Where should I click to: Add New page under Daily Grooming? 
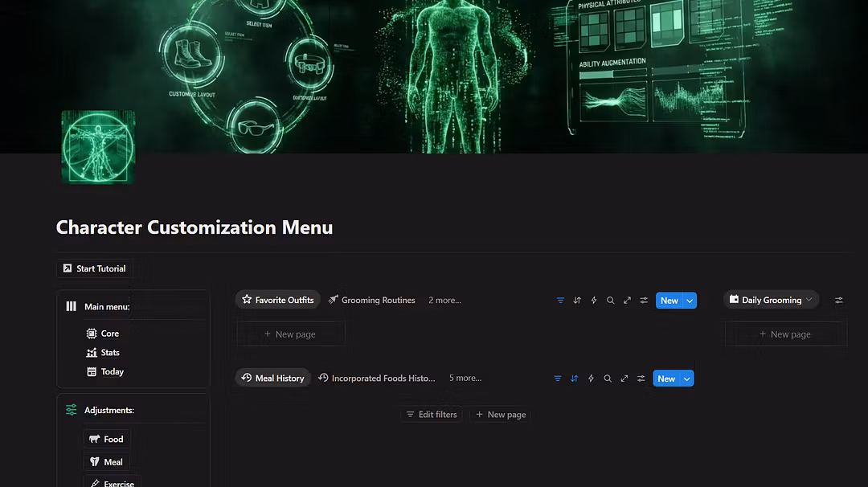[785, 334]
